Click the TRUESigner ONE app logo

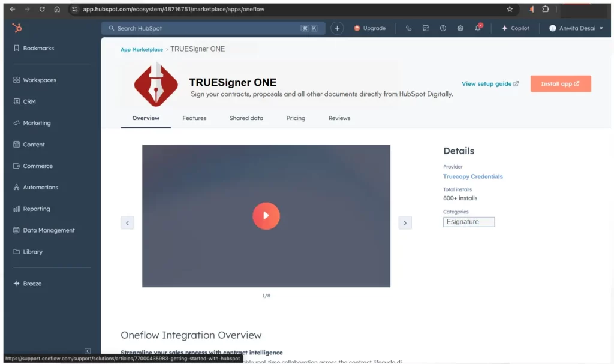tap(156, 84)
